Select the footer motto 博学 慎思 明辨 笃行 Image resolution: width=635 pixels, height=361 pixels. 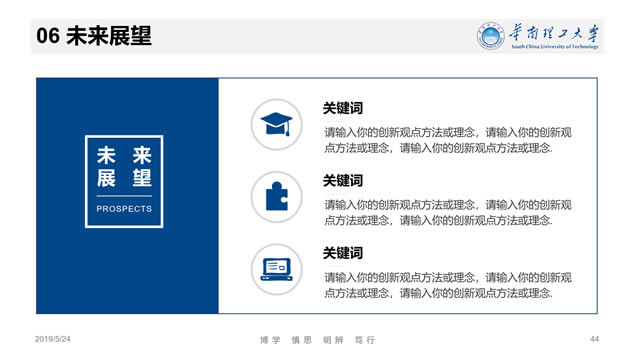[x=318, y=340]
